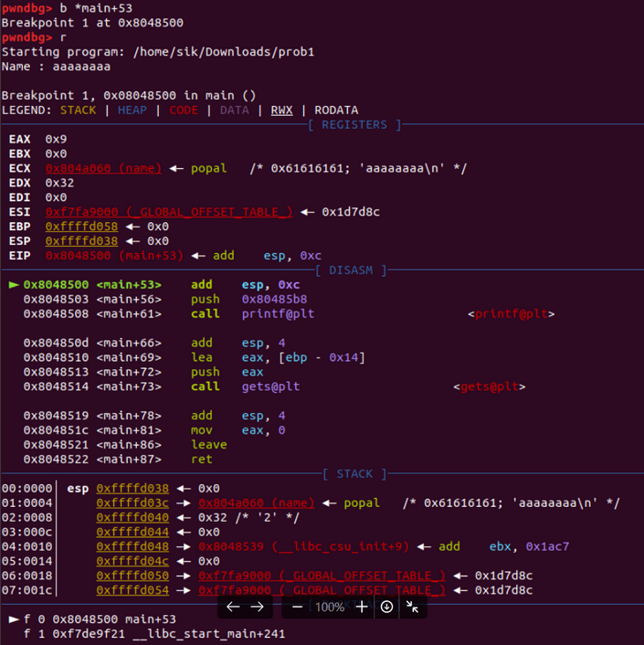Click ECX address 0x804a060 (name)
Screen dimensions: 644x645
[103, 168]
